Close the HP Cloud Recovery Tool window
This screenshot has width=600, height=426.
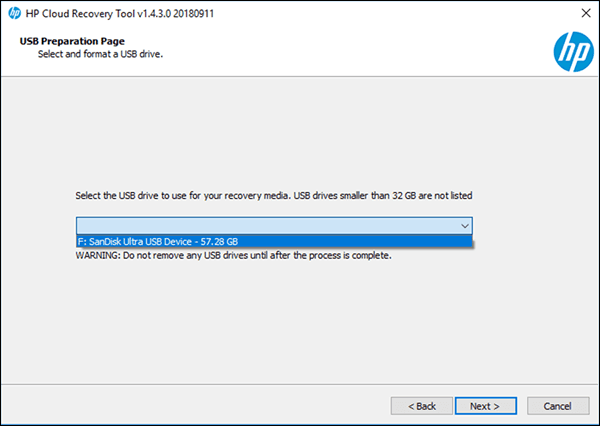[x=583, y=14]
